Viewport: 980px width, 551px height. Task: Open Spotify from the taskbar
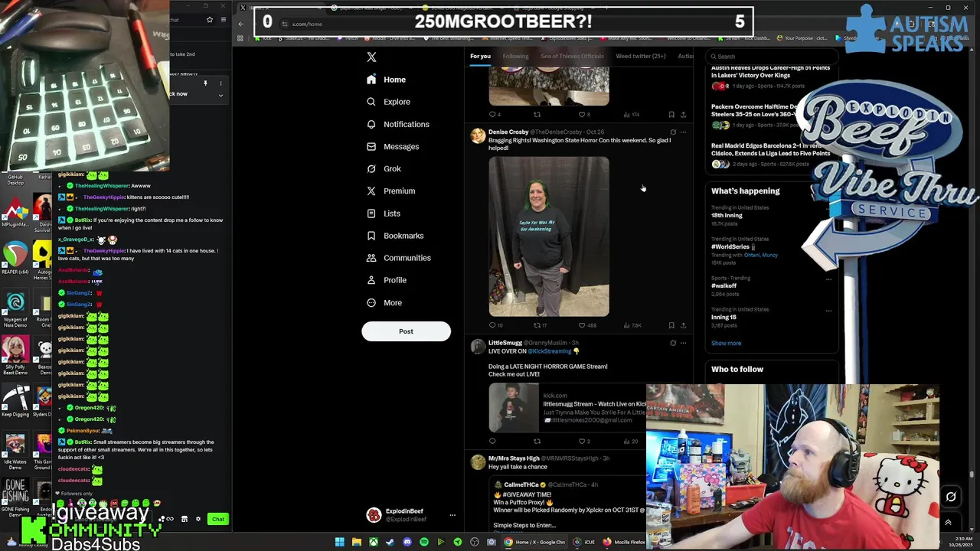[x=423, y=542]
